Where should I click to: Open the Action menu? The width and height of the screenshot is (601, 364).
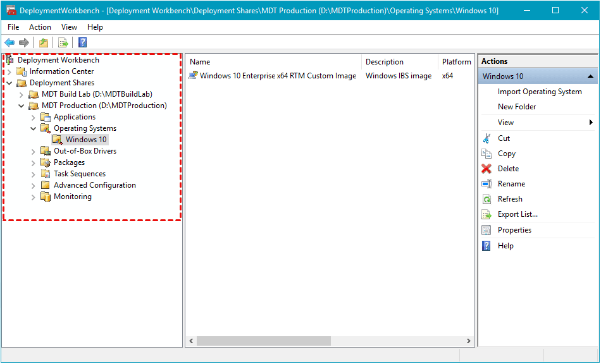click(x=40, y=27)
